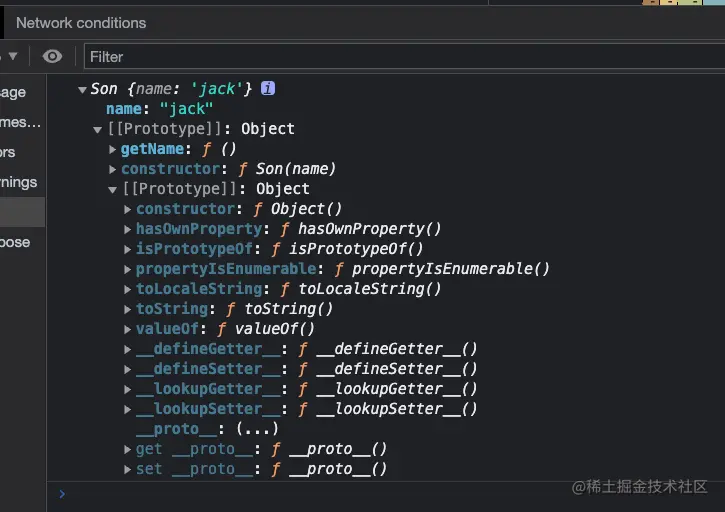Click the blue info icon beside Son object
Image resolution: width=725 pixels, height=512 pixels.
[268, 88]
